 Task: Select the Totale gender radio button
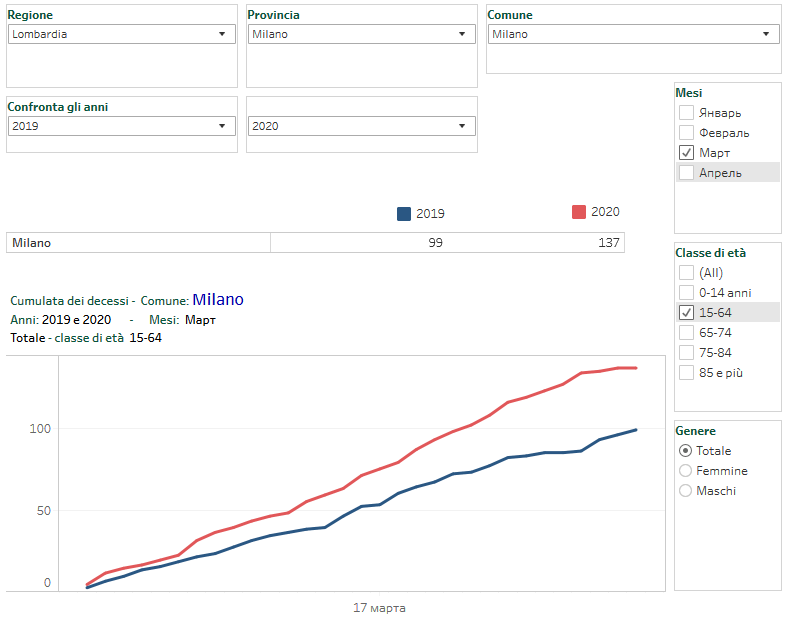tap(685, 451)
